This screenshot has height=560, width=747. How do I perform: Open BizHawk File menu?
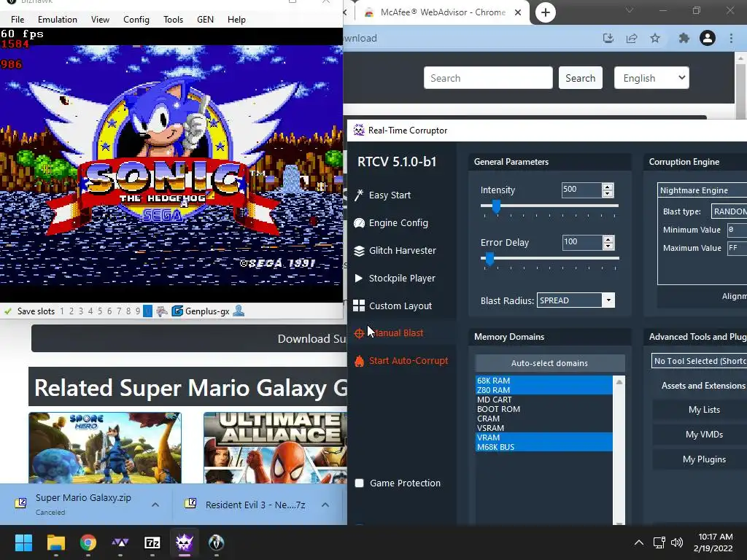coord(18,20)
